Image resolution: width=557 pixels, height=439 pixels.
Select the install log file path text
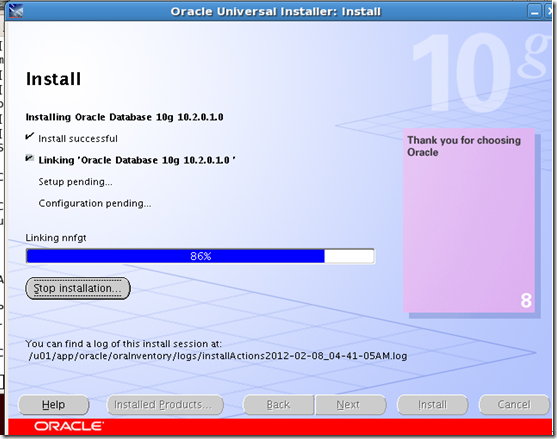click(218, 356)
